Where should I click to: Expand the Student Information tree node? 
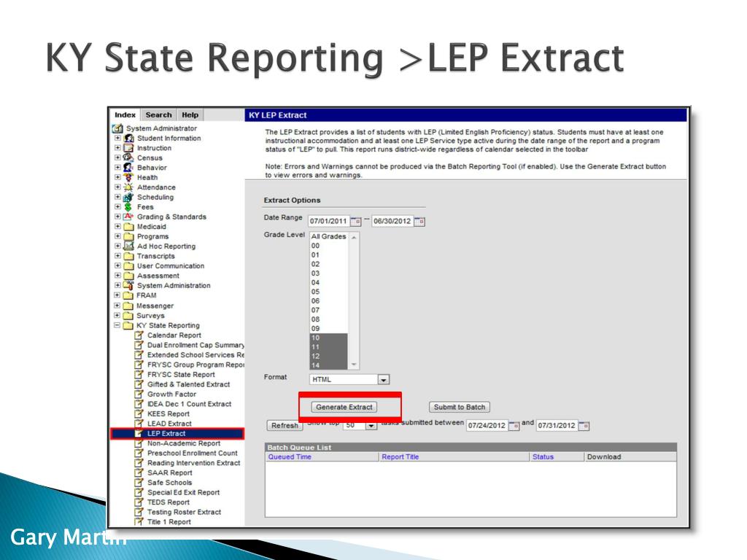(x=117, y=138)
